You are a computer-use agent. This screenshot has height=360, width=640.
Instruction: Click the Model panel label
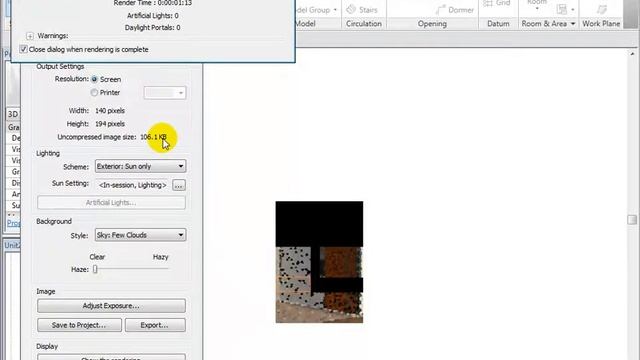click(305, 24)
